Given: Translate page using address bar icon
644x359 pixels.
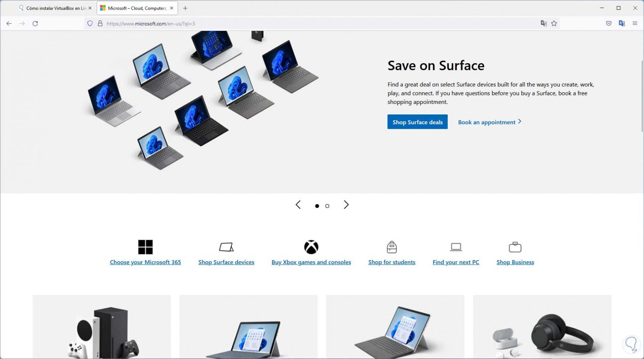Looking at the screenshot, I should (544, 23).
